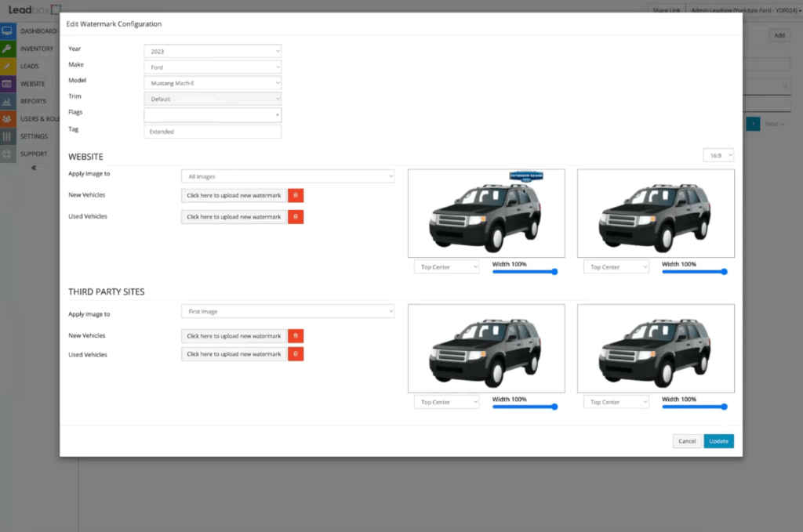Click Third Party used vehicle preview image
This screenshot has height=532, width=803.
click(656, 349)
